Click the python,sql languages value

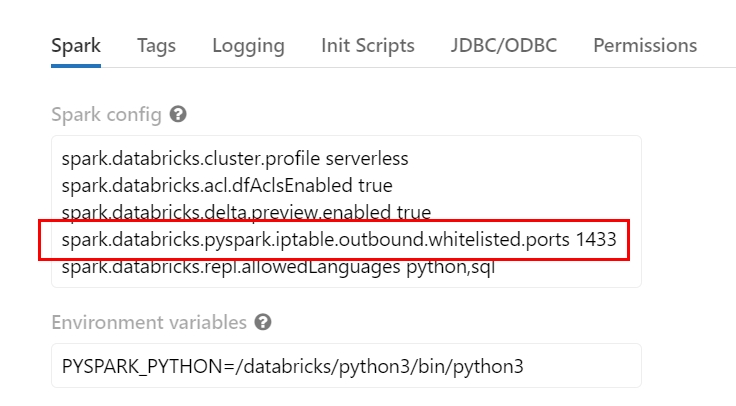tap(450, 267)
